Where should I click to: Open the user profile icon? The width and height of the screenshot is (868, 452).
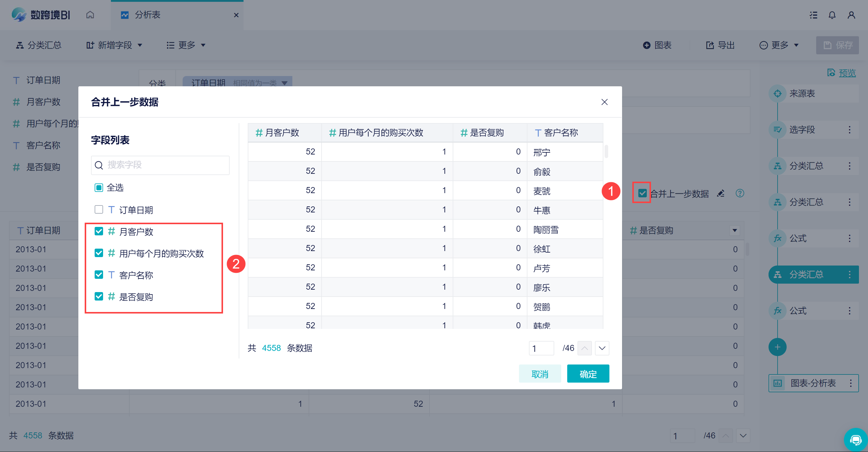click(x=851, y=15)
